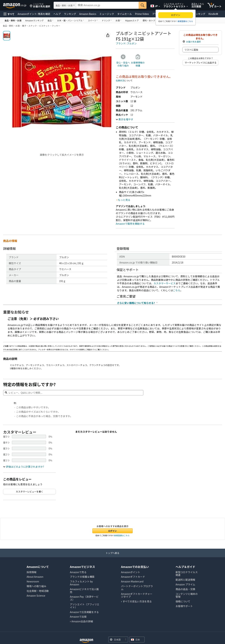Open the すべて hamburger menu
225x644 pixels.
click(x=9, y=14)
